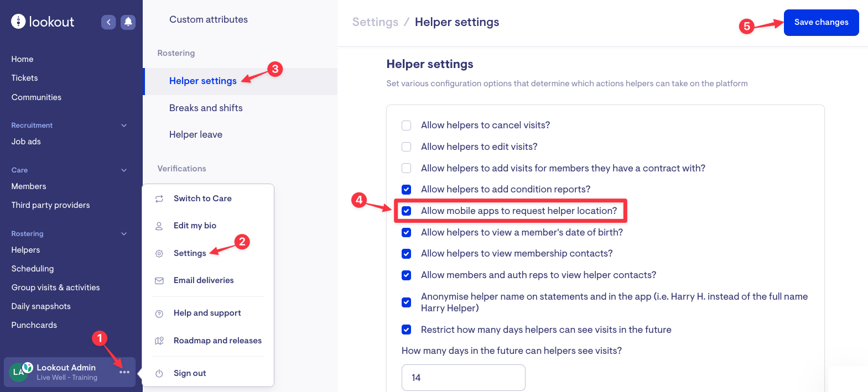The width and height of the screenshot is (868, 392).
Task: Click the Save changes button
Action: 821,23
